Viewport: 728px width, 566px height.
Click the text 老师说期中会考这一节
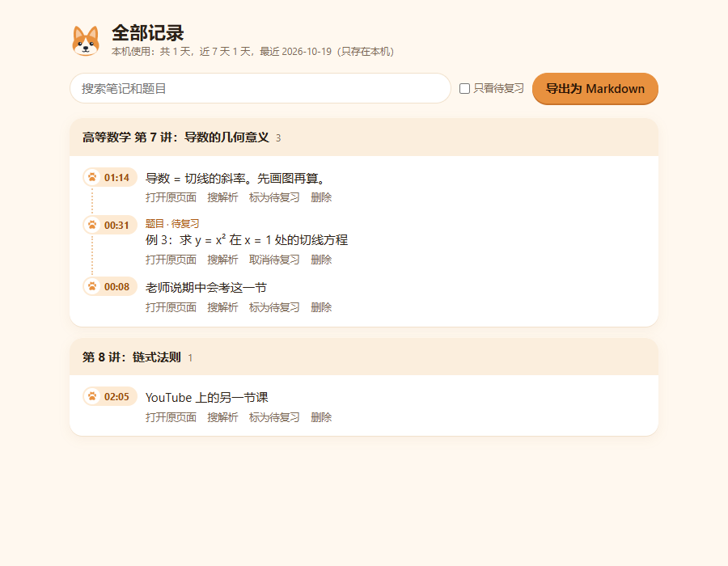206,288
